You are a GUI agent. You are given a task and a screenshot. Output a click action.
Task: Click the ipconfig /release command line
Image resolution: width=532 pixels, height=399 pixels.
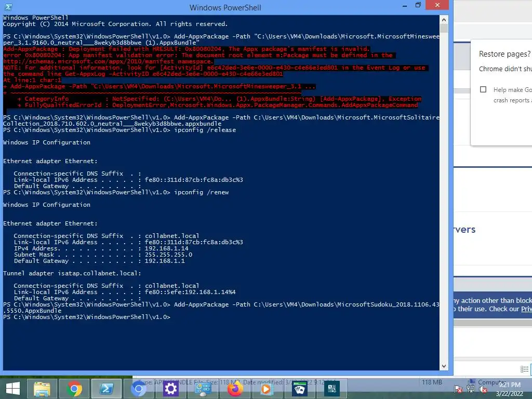[x=119, y=130]
